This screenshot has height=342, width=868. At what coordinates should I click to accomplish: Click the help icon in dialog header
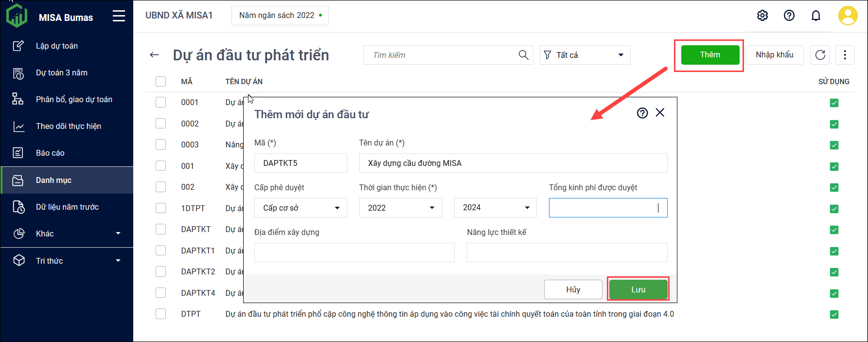pos(642,113)
